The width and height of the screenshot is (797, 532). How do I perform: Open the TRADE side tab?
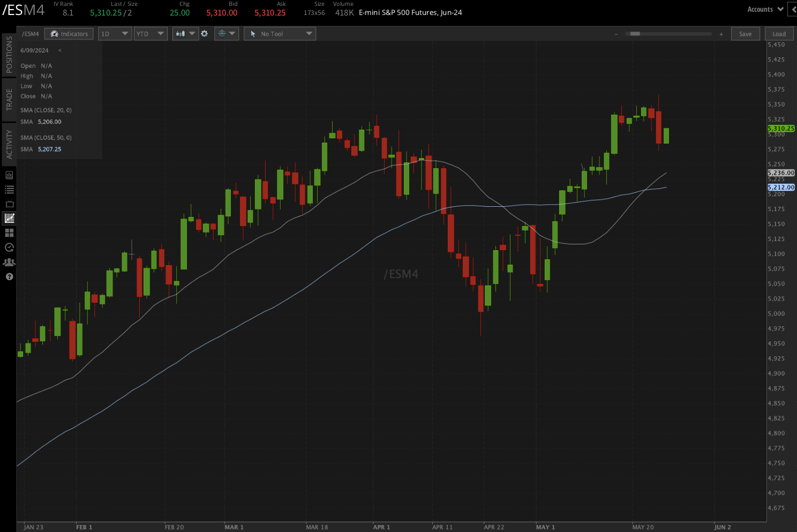click(x=9, y=100)
